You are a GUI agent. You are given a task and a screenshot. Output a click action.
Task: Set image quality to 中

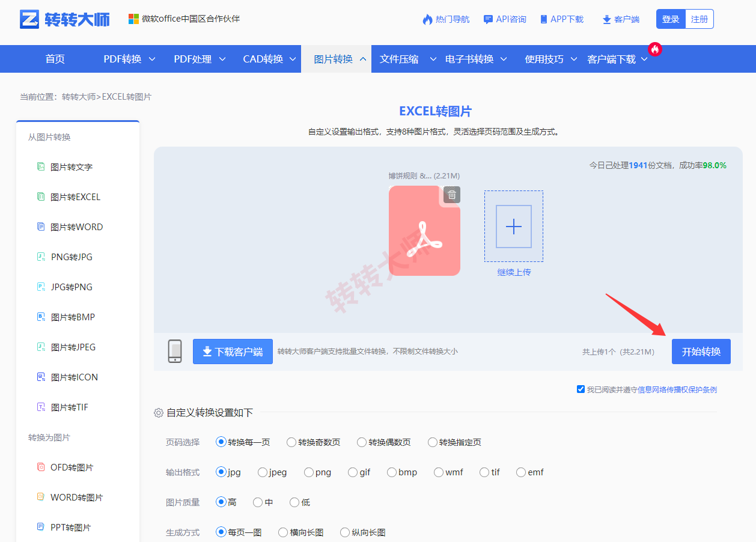click(x=258, y=502)
